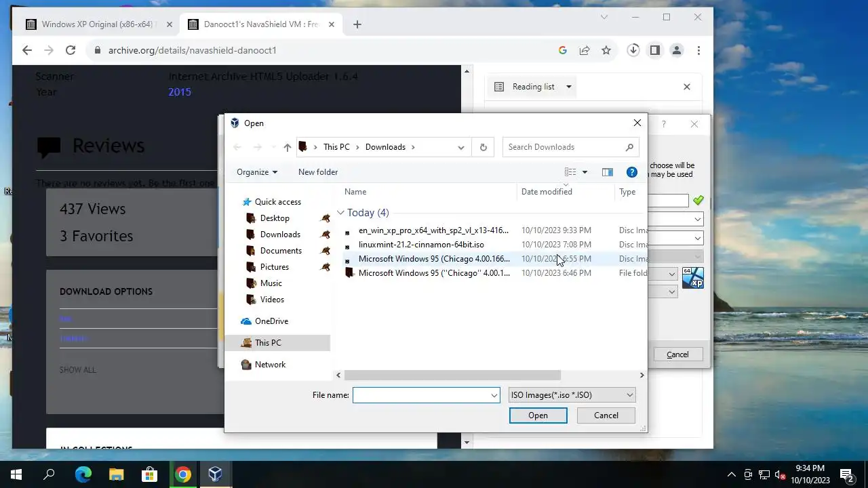Select Desktop in Quick access

click(275, 218)
